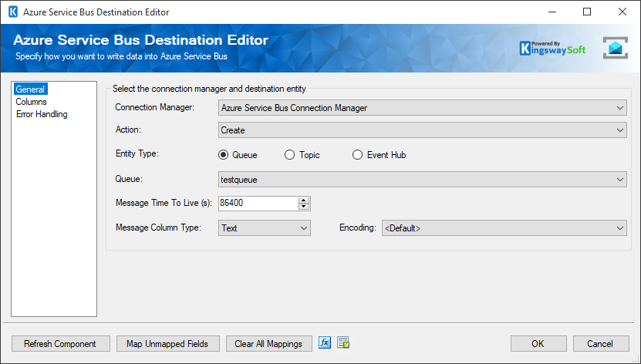Viewport: 641px width, 364px height.
Task: Click the documentation table icon beside fx
Action: pos(343,342)
